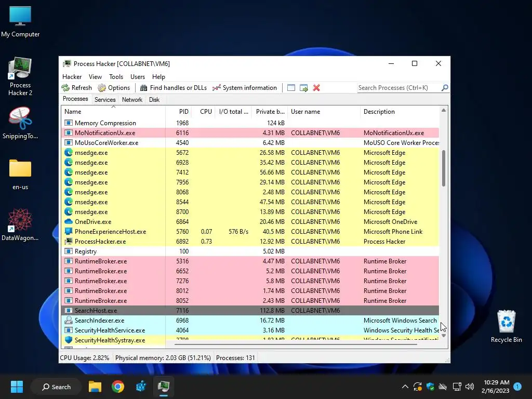
Task: Click the find window and thread icon
Action: pos(303,88)
